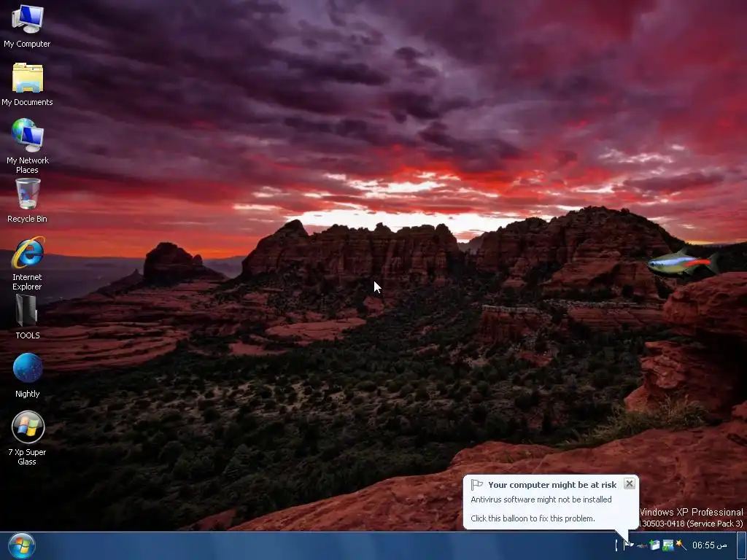The height and width of the screenshot is (560, 747).
Task: Click the USB safely remove tray icon
Action: (642, 545)
